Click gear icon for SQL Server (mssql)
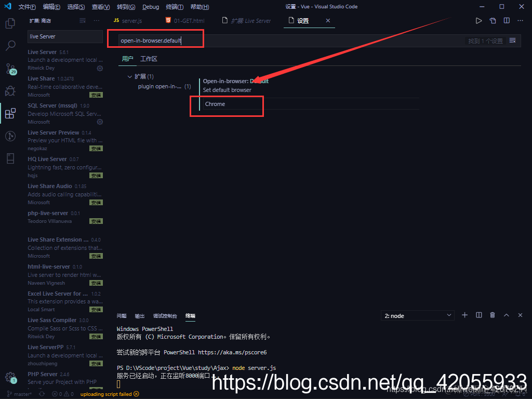Image resolution: width=532 pixels, height=399 pixels. [x=100, y=122]
